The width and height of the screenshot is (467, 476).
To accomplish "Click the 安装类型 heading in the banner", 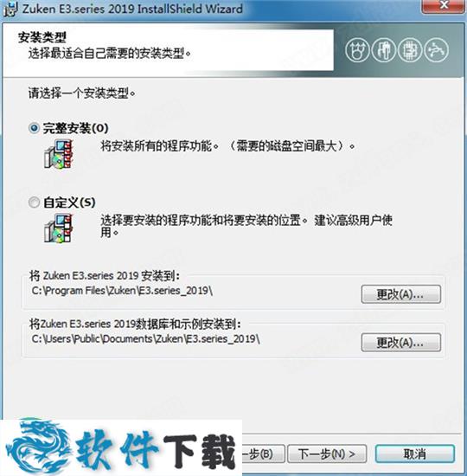I will click(42, 37).
